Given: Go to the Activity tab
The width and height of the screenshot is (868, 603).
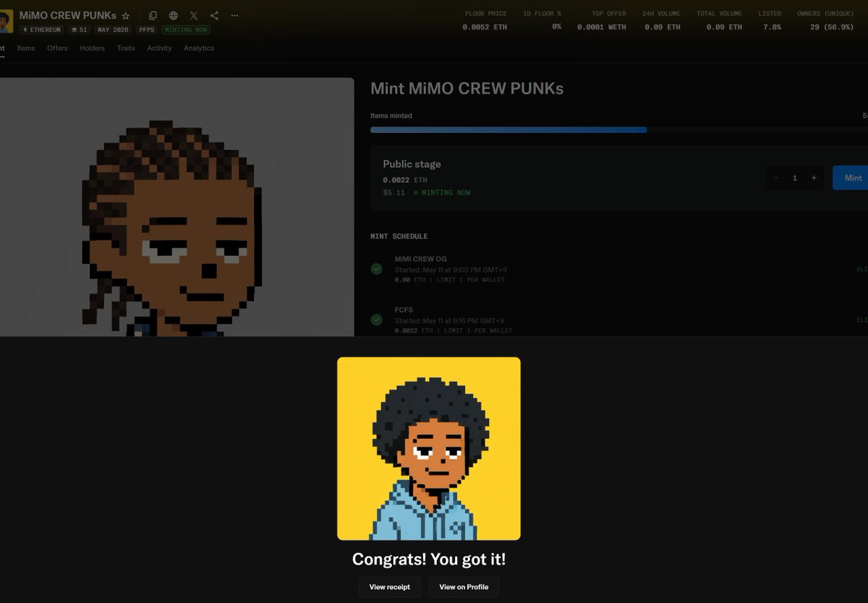Looking at the screenshot, I should point(159,48).
